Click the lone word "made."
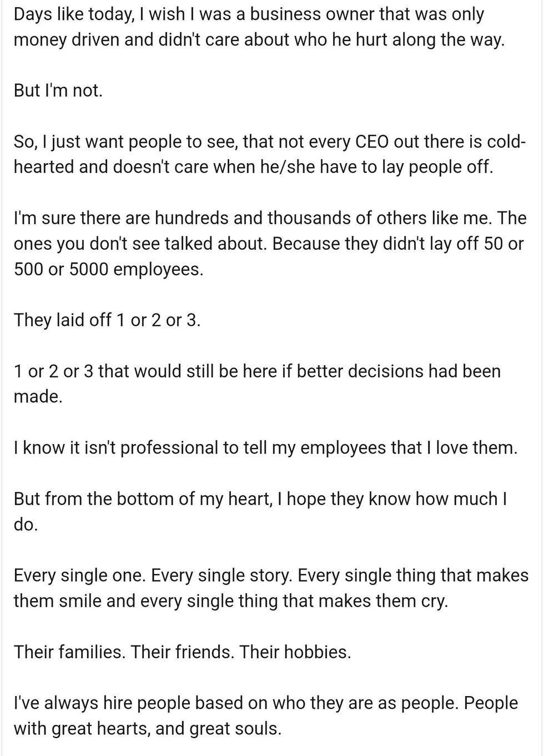544x756 pixels. pos(38,396)
